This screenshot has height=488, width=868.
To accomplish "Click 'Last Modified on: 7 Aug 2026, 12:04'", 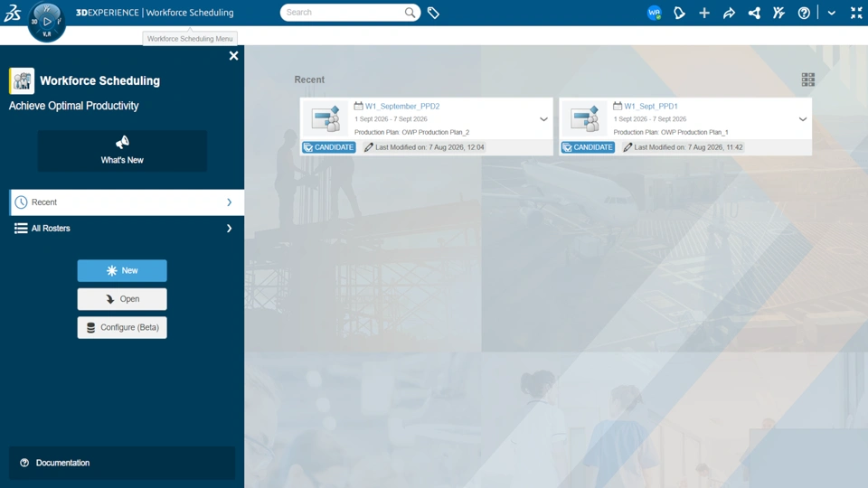I will (429, 147).
